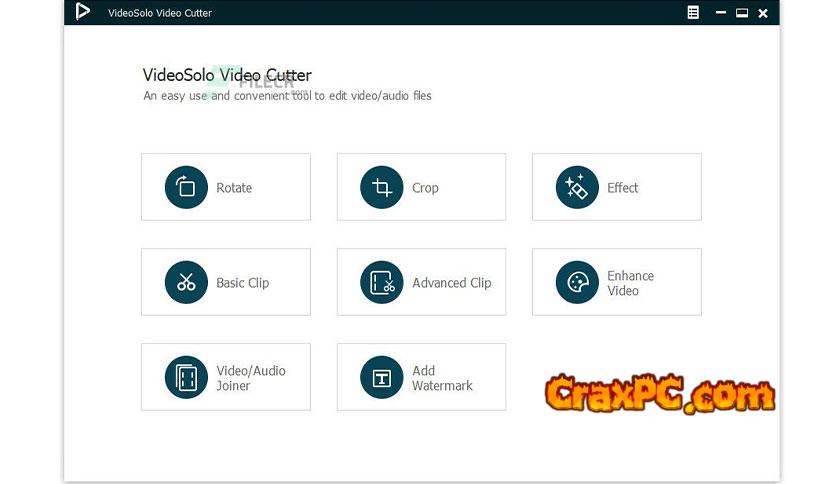Maximize the VideoSolo window

coord(742,13)
